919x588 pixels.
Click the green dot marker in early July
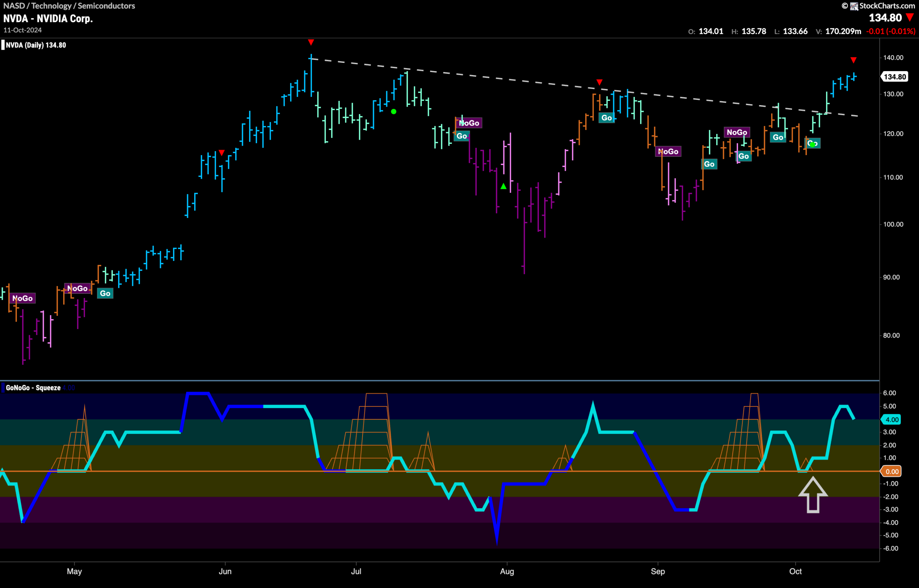tap(394, 112)
